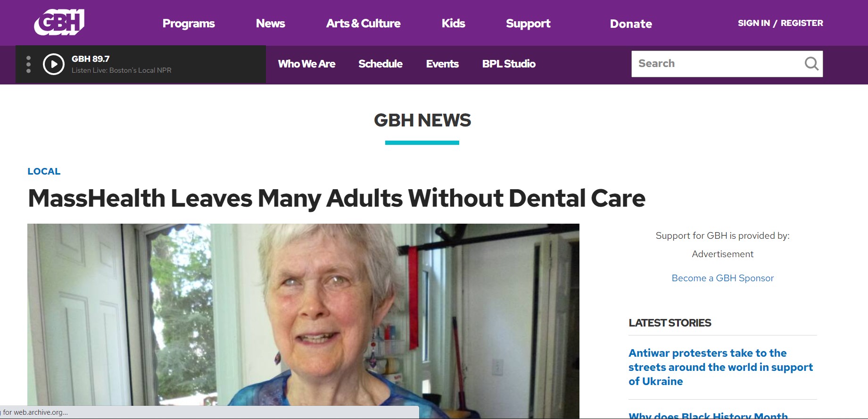Screen dimensions: 868x419
Task: Visit the BPL Studio page
Action: (x=509, y=64)
